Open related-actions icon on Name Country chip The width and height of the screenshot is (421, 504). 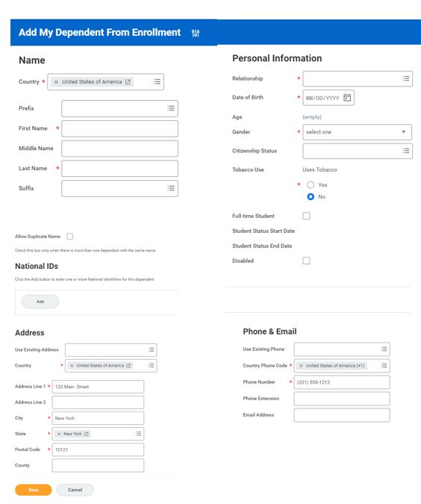pos(128,82)
